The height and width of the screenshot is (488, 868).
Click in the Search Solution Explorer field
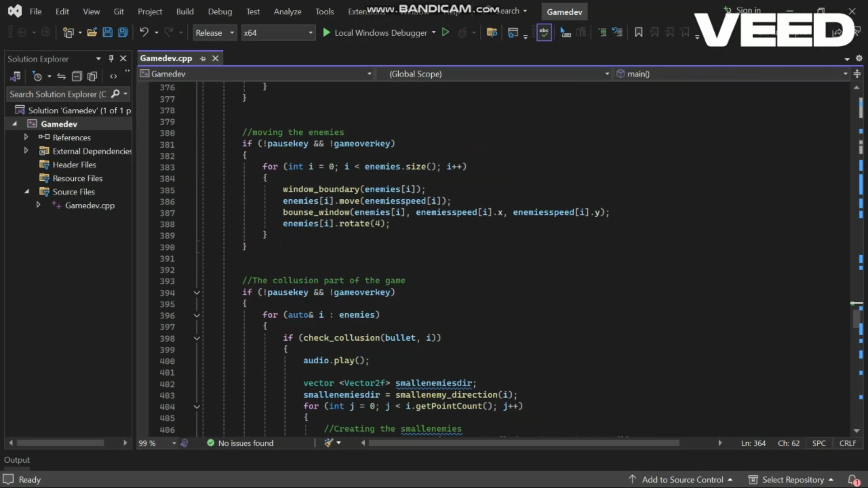[x=59, y=94]
